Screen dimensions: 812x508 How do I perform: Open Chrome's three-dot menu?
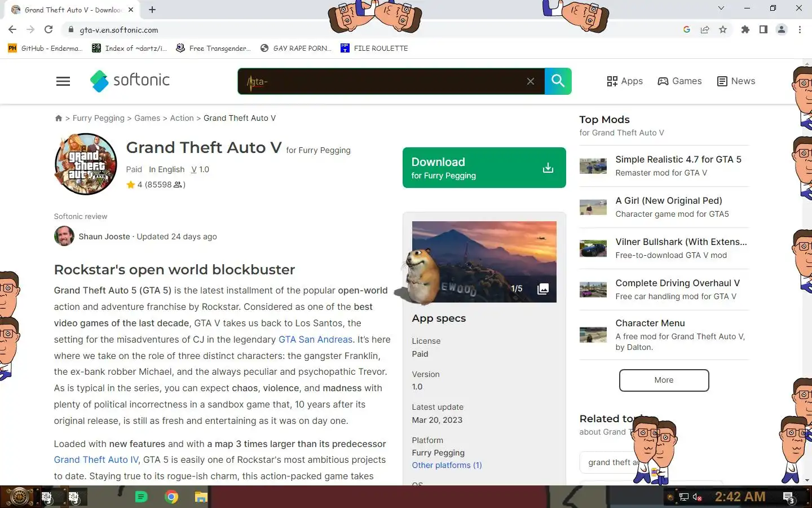(x=800, y=29)
